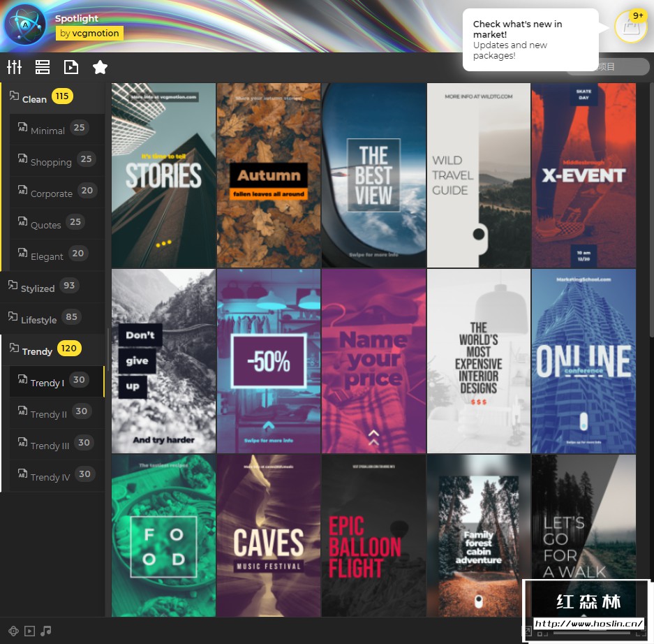Viewport: 654px width, 644px height.
Task: Switch to list layout view icon
Action: (42, 67)
